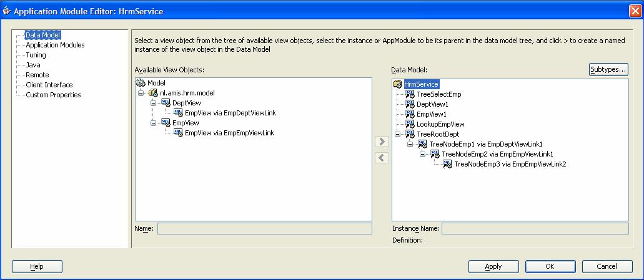Screen dimensions: 644x280
Task: Click the add-instance right arrow button
Action: coord(382,142)
